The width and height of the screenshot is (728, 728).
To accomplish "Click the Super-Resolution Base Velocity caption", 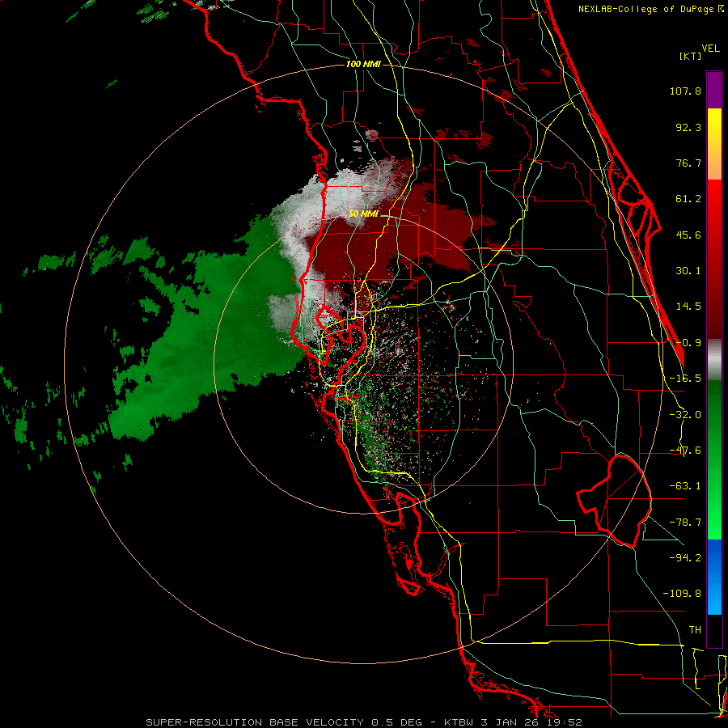I will tap(363, 722).
